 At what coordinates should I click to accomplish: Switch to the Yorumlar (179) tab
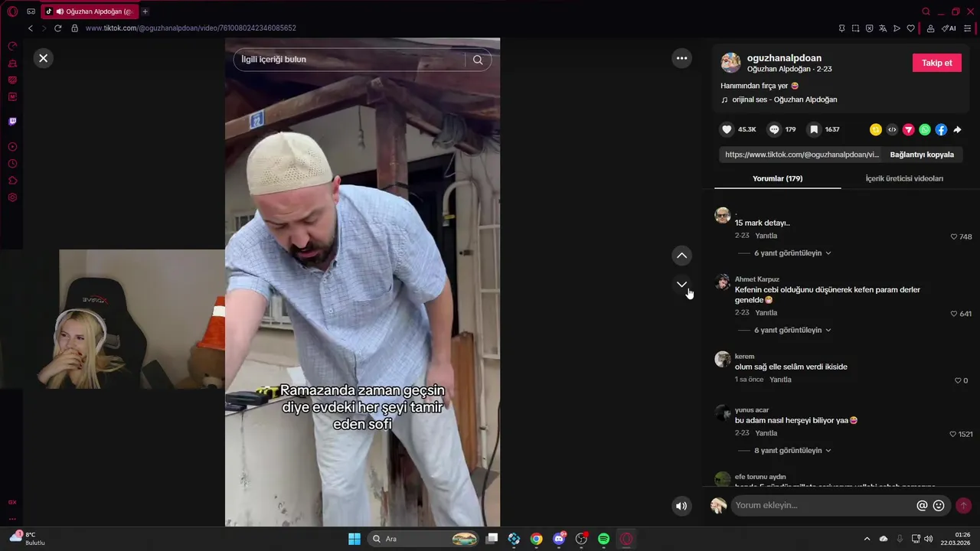point(777,178)
